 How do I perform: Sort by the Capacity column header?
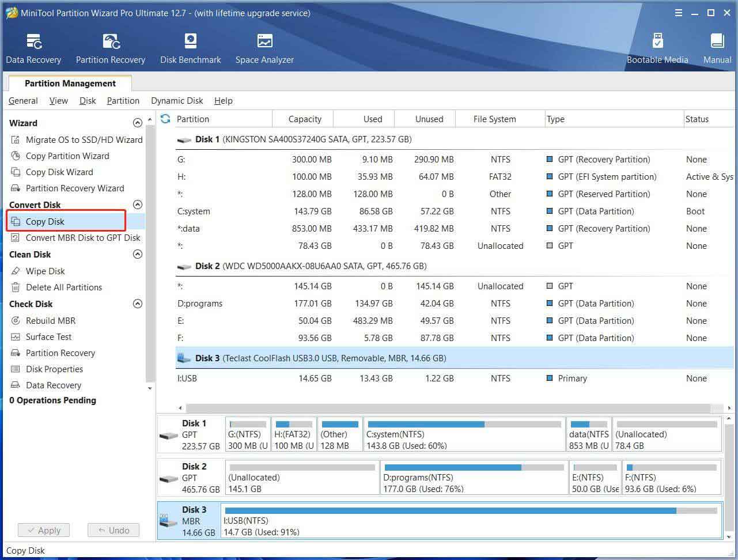[x=303, y=119]
